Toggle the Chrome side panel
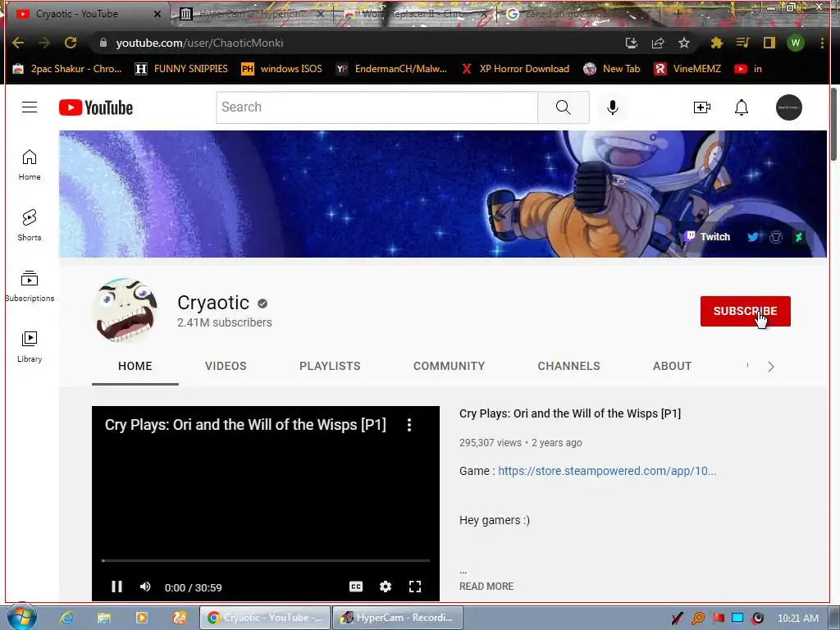The width and height of the screenshot is (840, 630). point(769,43)
